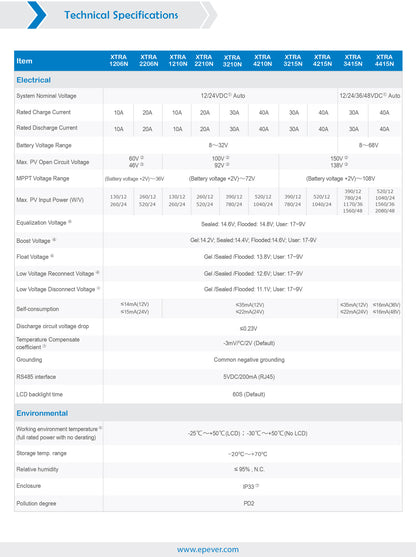This screenshot has height=557, width=416.
Task: Select the IP33 enclosure value
Action: pos(250,486)
